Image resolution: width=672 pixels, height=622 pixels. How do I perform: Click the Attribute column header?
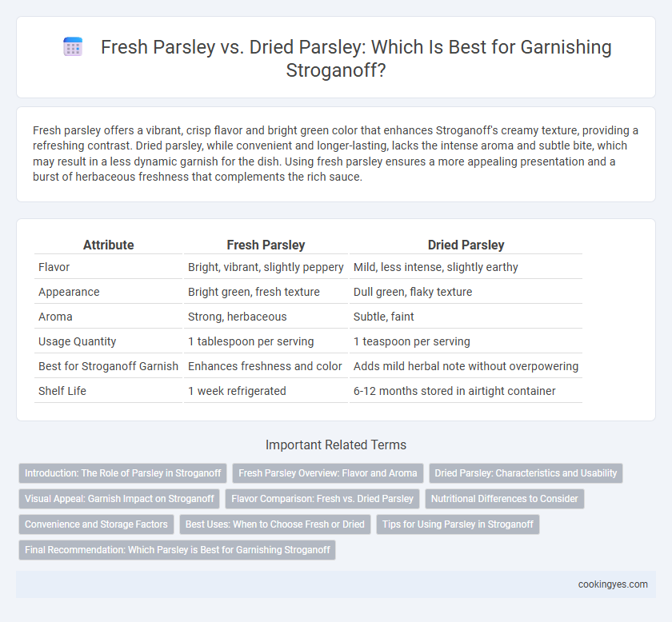click(x=109, y=245)
